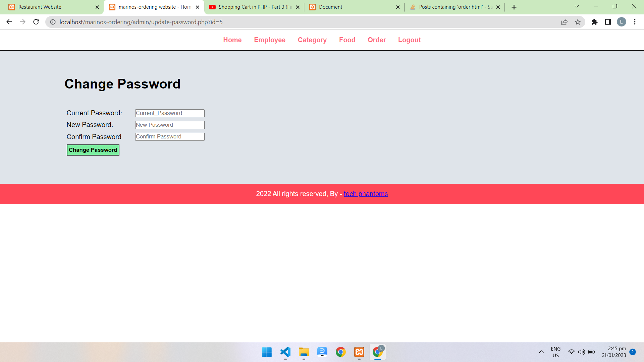This screenshot has width=644, height=362.
Task: Go to the Category page
Action: [312, 40]
